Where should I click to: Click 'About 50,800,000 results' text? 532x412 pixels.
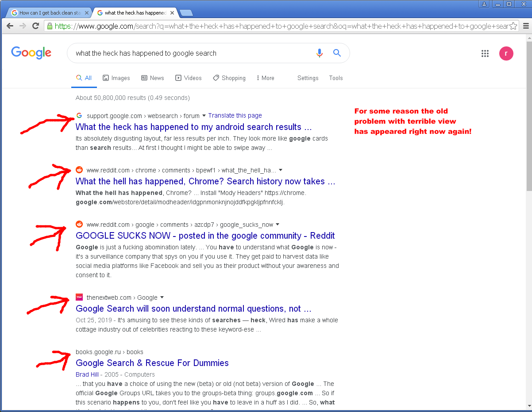click(x=133, y=98)
